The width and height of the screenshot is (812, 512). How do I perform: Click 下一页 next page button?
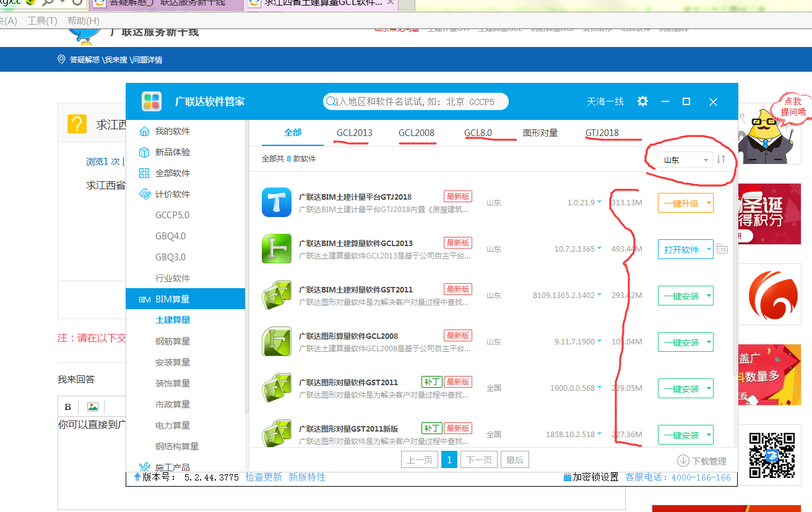(x=479, y=459)
